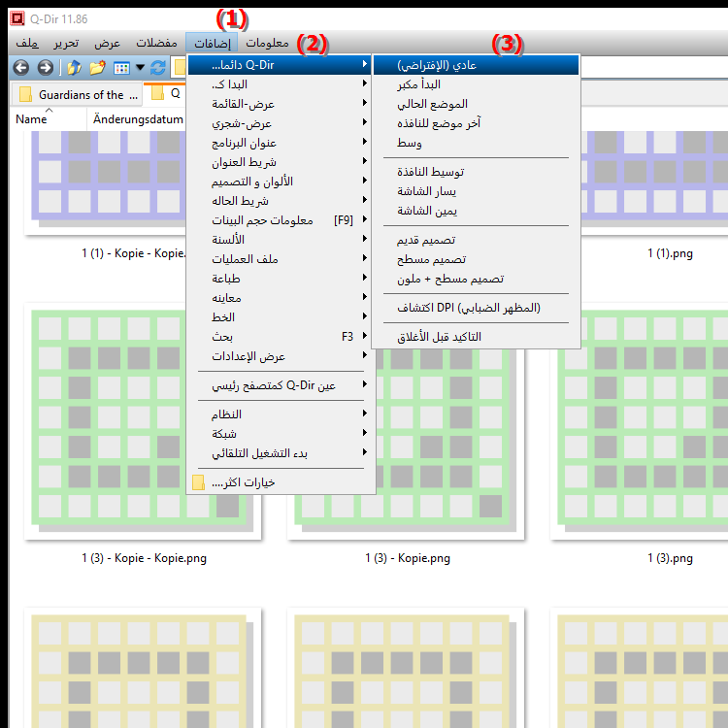Select تصميم مسطح + ملون option
This screenshot has height=728, width=728.
coord(476,279)
